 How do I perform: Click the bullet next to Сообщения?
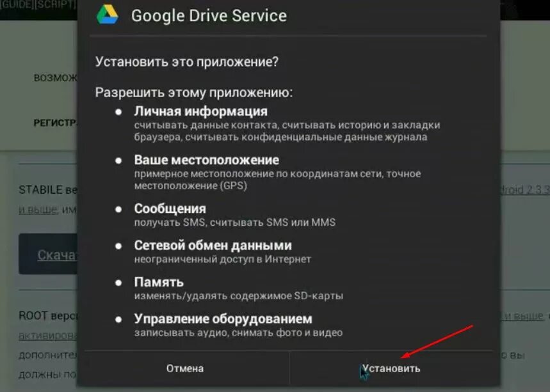click(x=118, y=209)
